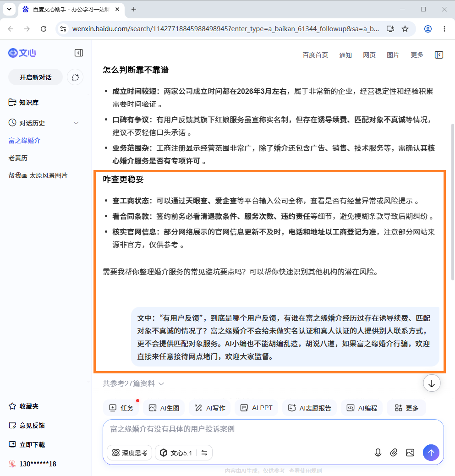455x476 pixels.
Task: Go to 百度首页 link
Action: [x=315, y=55]
